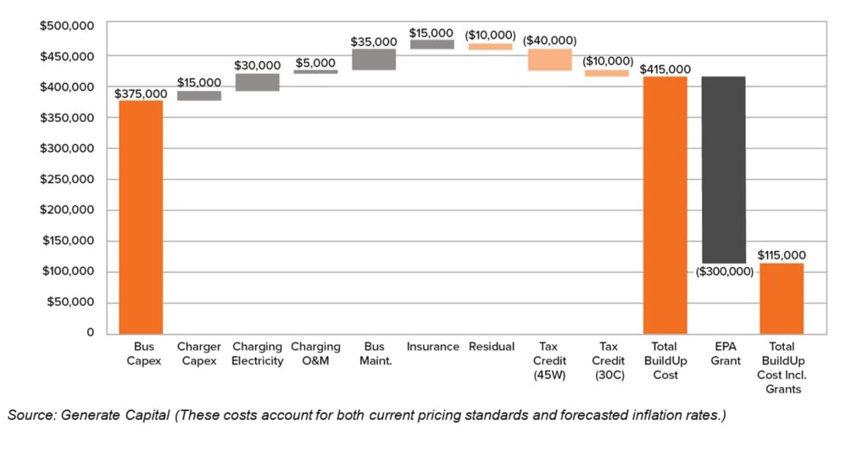The height and width of the screenshot is (451, 868).
Task: Click the Source: Generate Capital caption
Action: tap(366, 415)
